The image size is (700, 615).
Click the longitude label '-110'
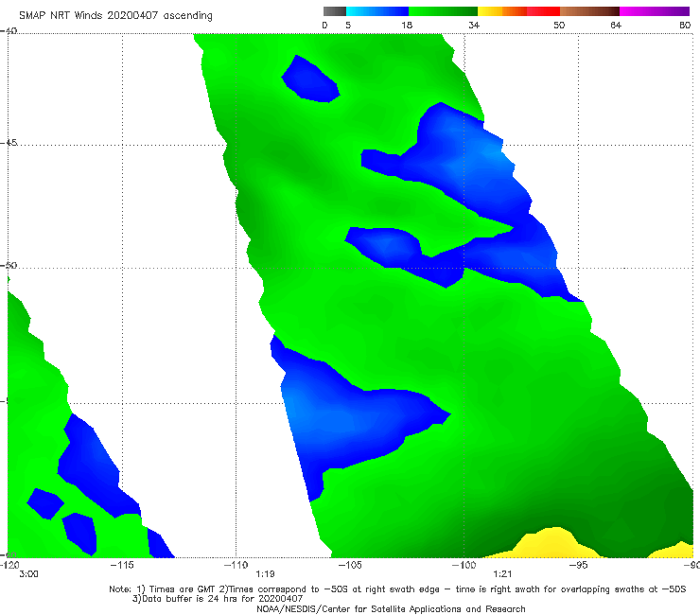point(236,565)
